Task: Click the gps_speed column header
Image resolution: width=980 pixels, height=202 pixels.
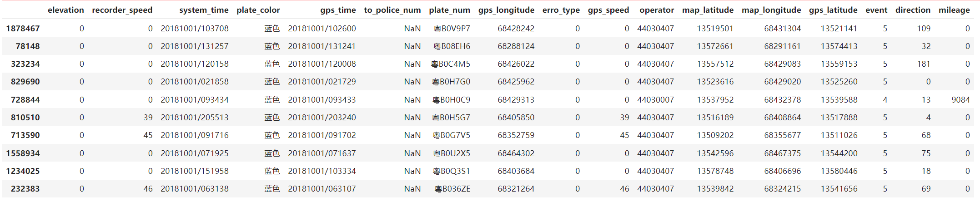Action: 608,10
